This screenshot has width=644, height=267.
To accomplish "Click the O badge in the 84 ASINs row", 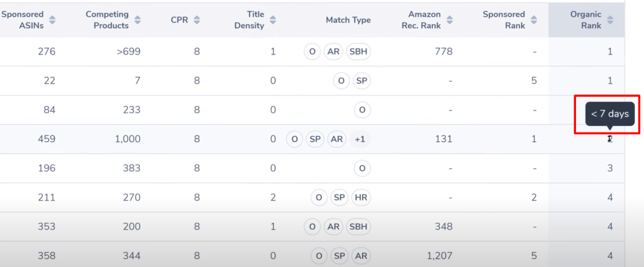I will (x=361, y=110).
